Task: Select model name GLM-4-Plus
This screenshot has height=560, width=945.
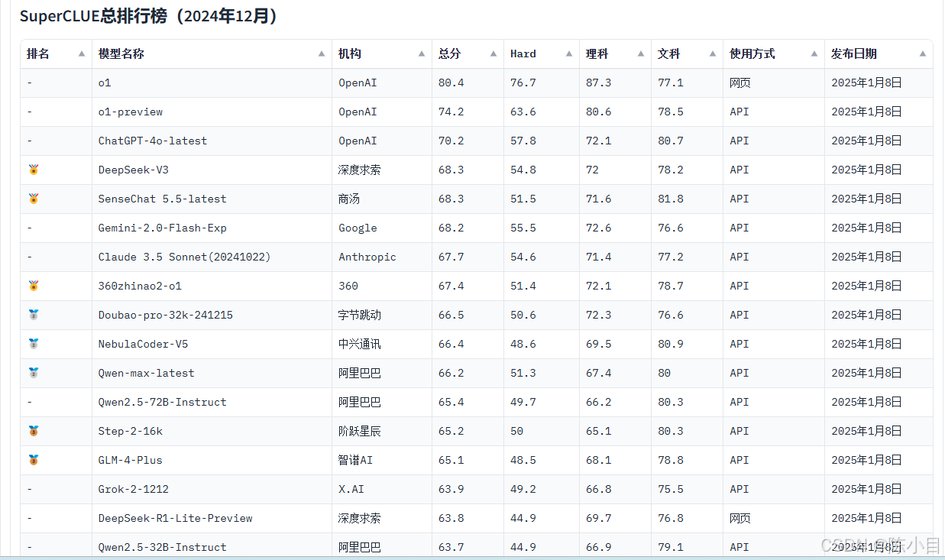Action: point(131,460)
